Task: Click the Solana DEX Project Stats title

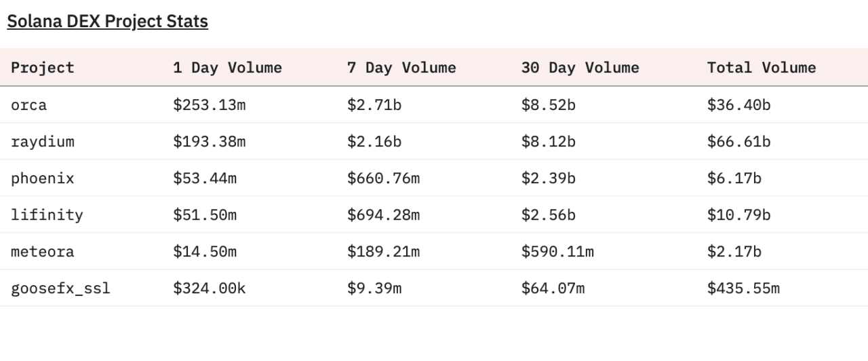Action: click(107, 22)
